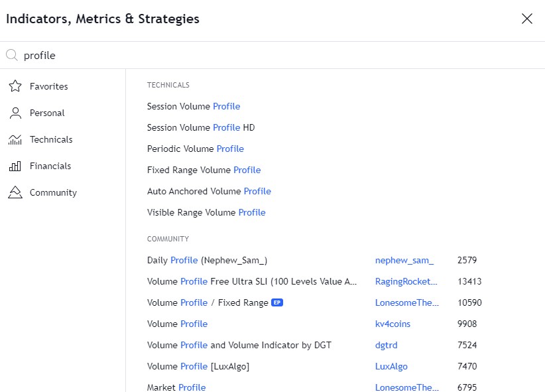The height and width of the screenshot is (392, 545).
Task: Add Market Profile script
Action: point(176,387)
